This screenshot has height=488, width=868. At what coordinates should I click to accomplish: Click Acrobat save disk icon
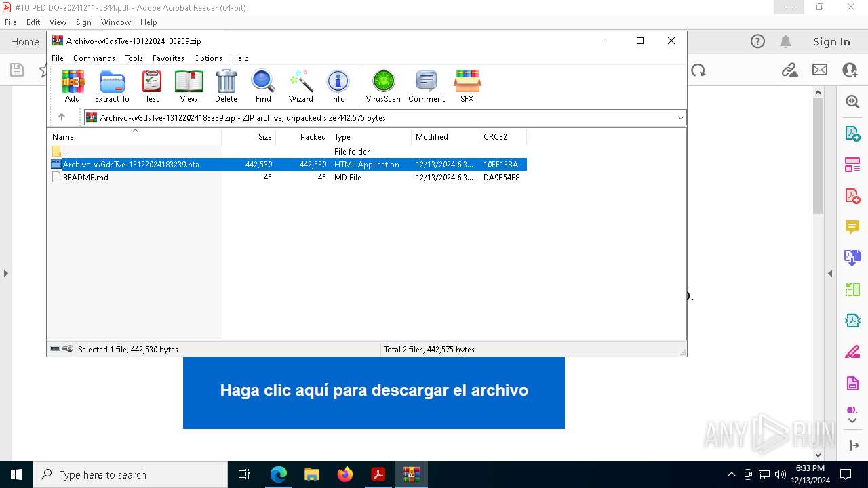coord(17,70)
